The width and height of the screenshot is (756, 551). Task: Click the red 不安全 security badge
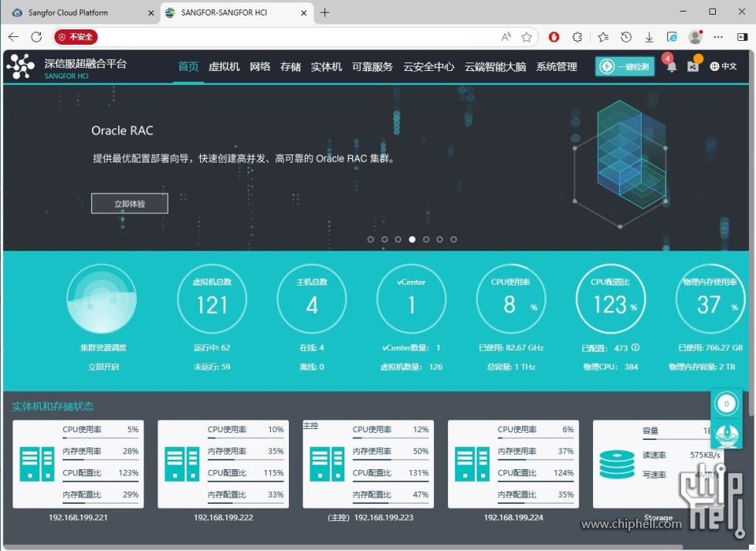(76, 37)
